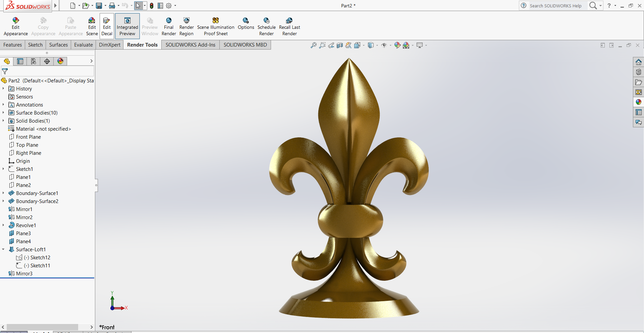Switch to the Surfaces tab
644x333 pixels.
pos(58,45)
